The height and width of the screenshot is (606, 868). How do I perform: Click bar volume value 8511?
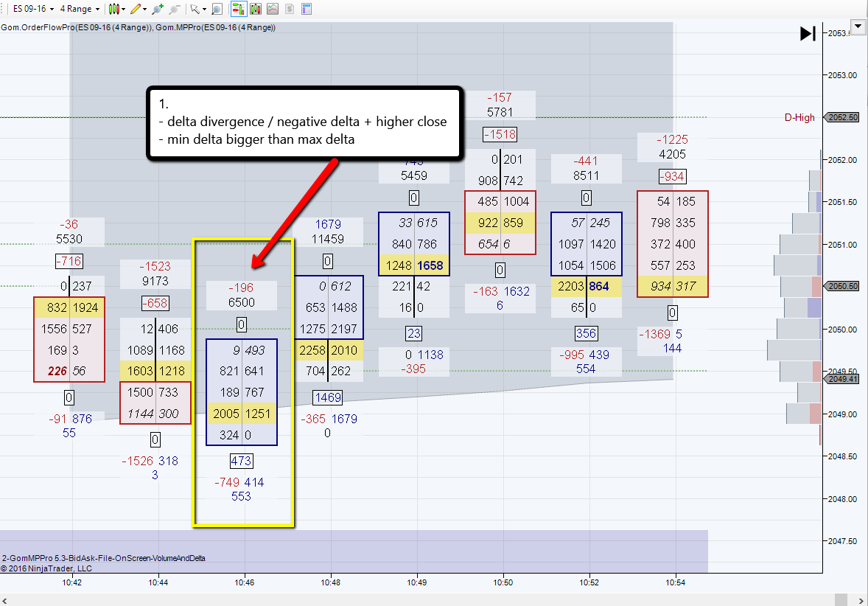click(587, 175)
